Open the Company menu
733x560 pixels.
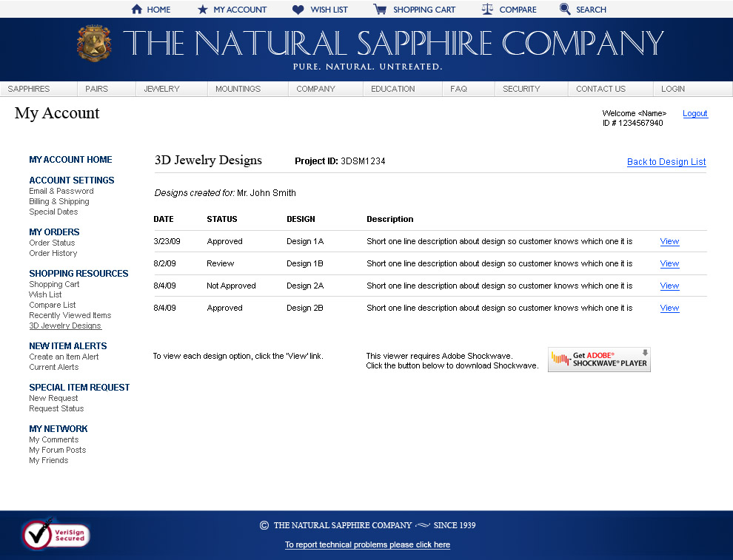tap(315, 89)
